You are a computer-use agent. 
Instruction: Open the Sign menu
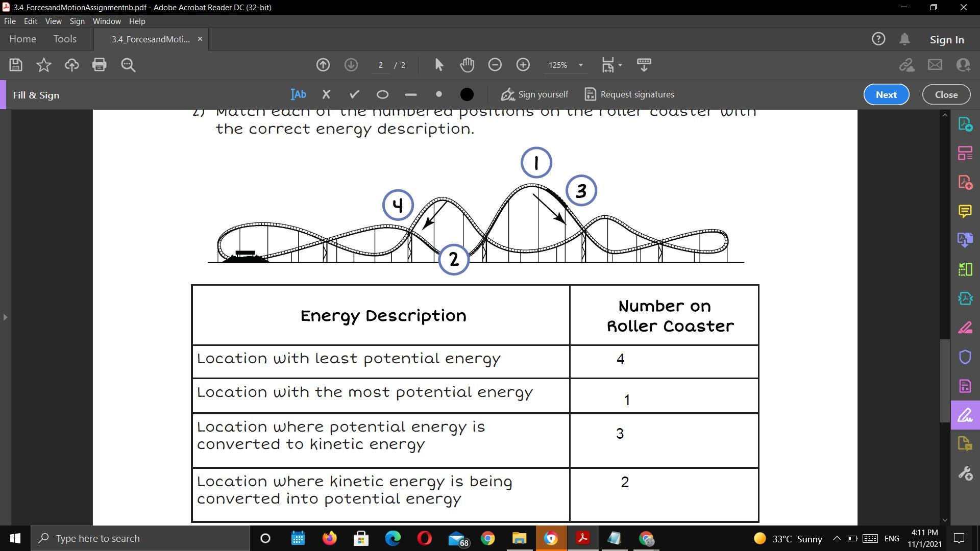point(77,21)
